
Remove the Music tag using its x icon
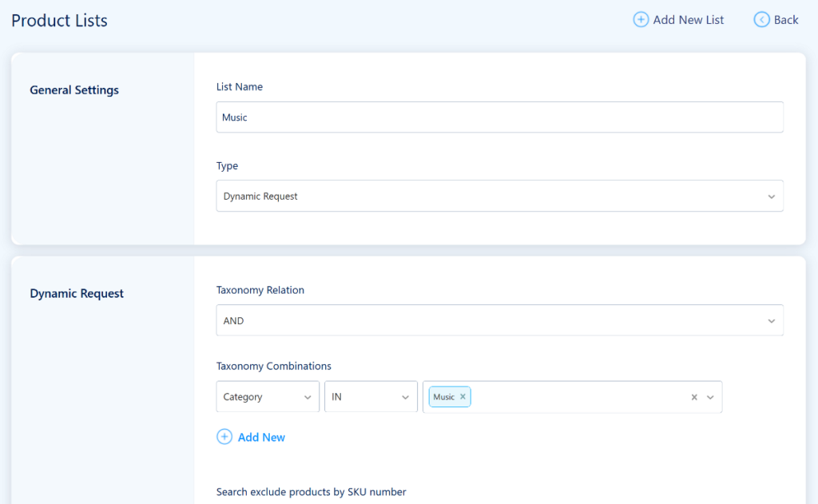(463, 396)
